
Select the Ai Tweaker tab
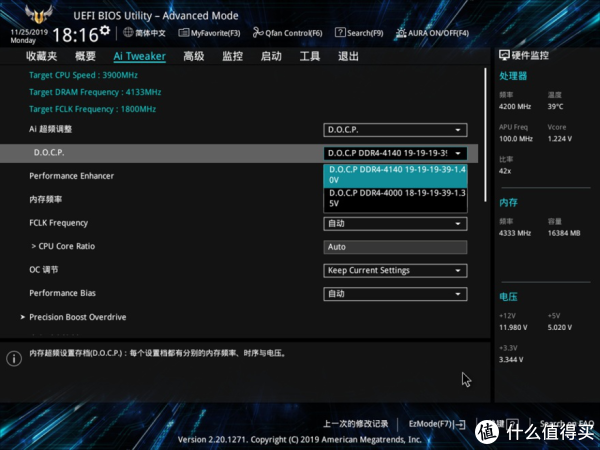(140, 56)
